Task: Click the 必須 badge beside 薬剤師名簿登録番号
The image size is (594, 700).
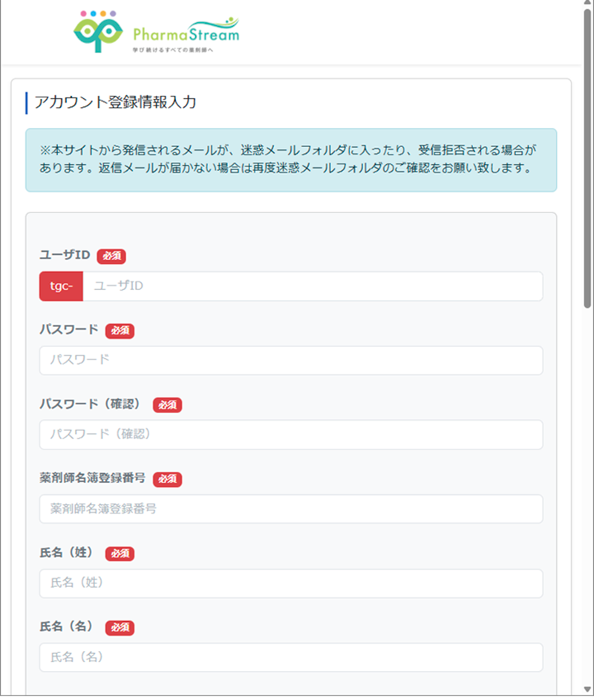Action: point(167,479)
